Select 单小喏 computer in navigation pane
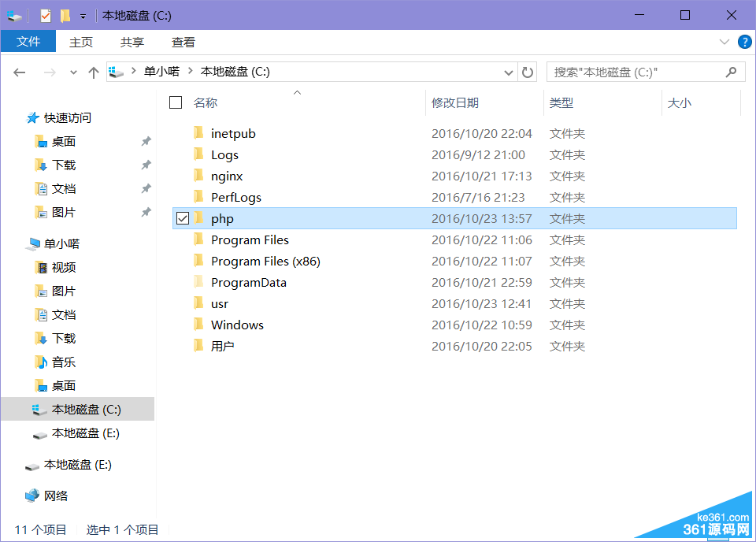 (x=61, y=243)
